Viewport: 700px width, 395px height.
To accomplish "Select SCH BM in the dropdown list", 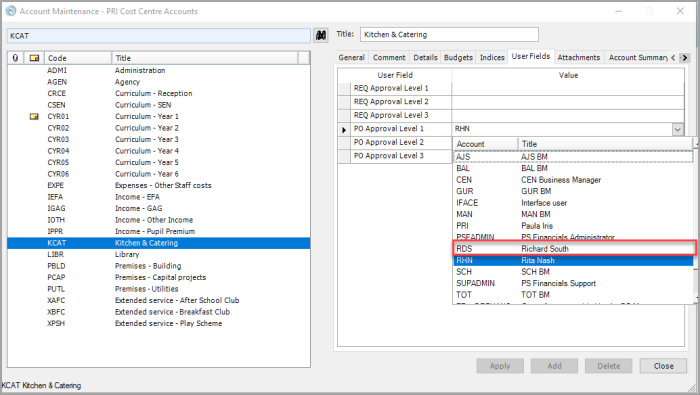I will pyautogui.click(x=574, y=272).
